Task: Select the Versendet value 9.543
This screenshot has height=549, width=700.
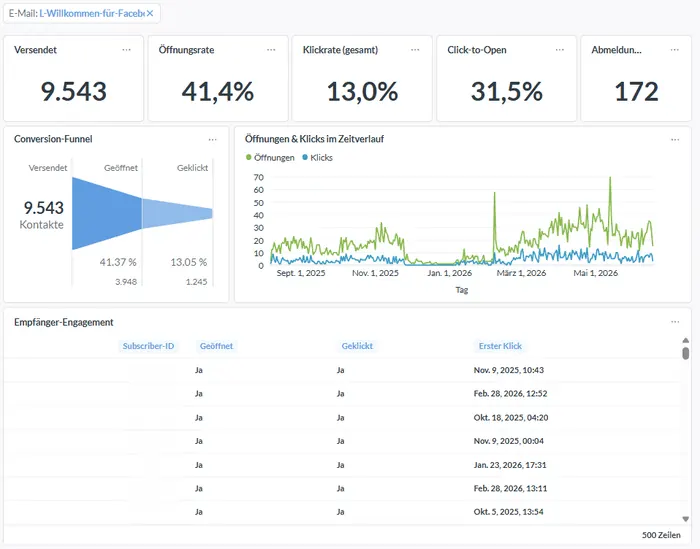Action: tap(74, 92)
